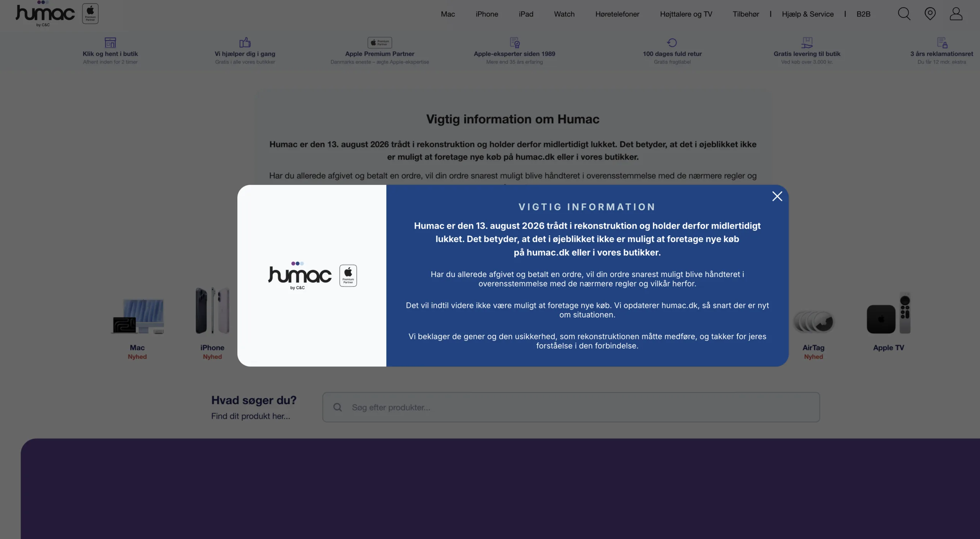Click the Apple Premium Partner badge in popup
The height and width of the screenshot is (539, 980).
pos(348,275)
